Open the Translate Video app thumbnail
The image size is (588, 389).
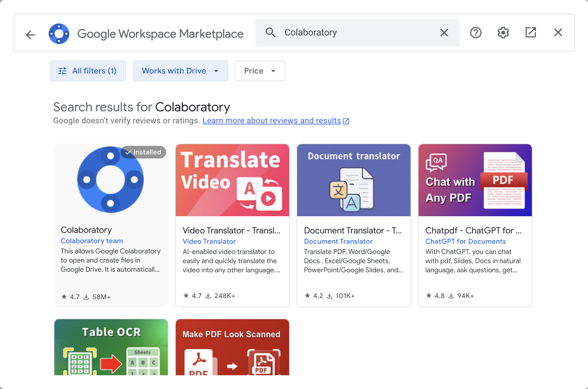(232, 180)
